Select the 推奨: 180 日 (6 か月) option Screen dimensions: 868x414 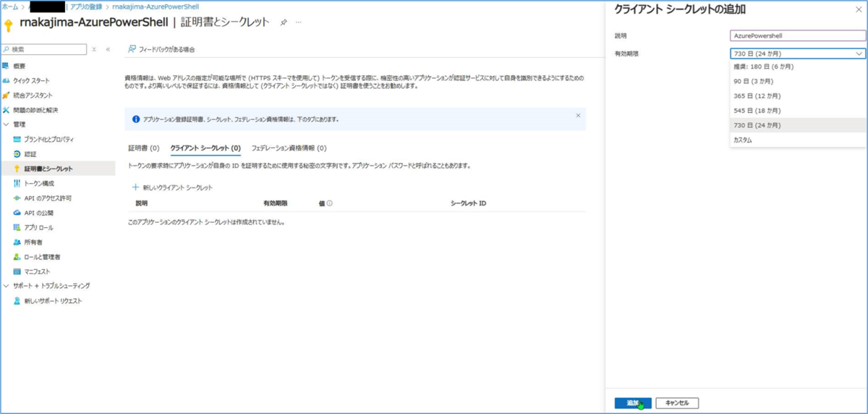(x=798, y=67)
